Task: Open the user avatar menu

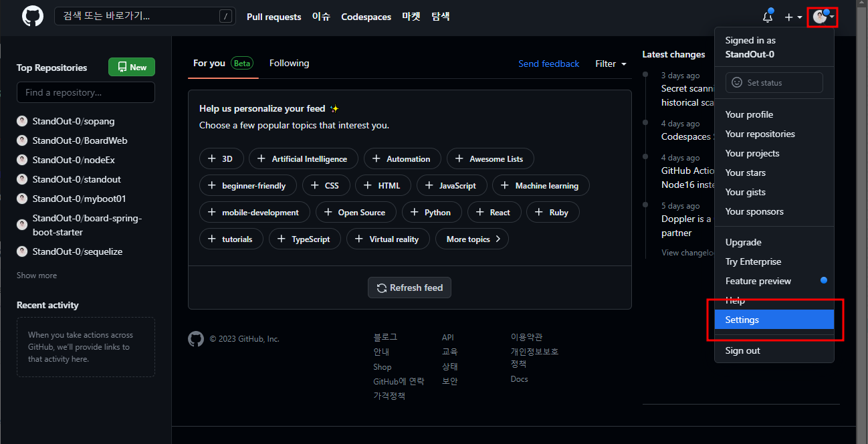Action: (x=823, y=17)
